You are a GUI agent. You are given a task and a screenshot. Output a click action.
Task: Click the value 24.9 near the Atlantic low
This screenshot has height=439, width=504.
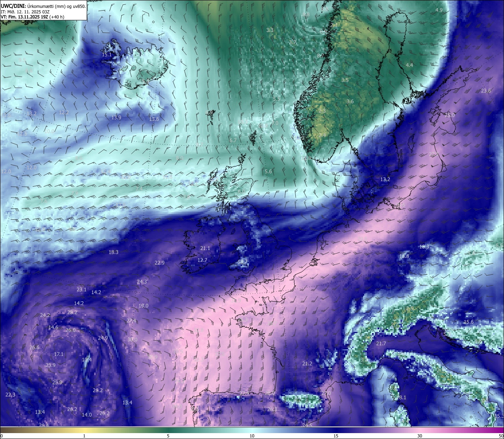click(103, 338)
